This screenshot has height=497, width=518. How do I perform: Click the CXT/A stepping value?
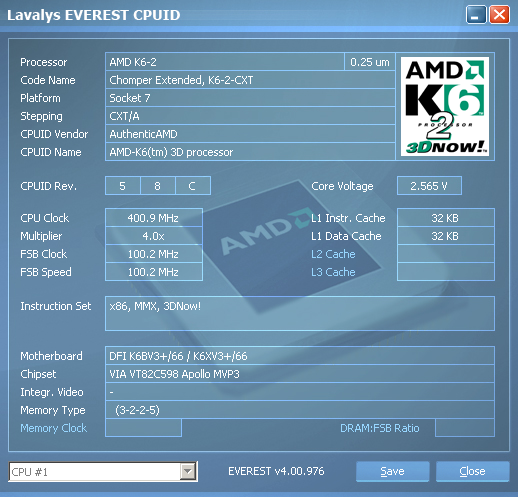250,116
